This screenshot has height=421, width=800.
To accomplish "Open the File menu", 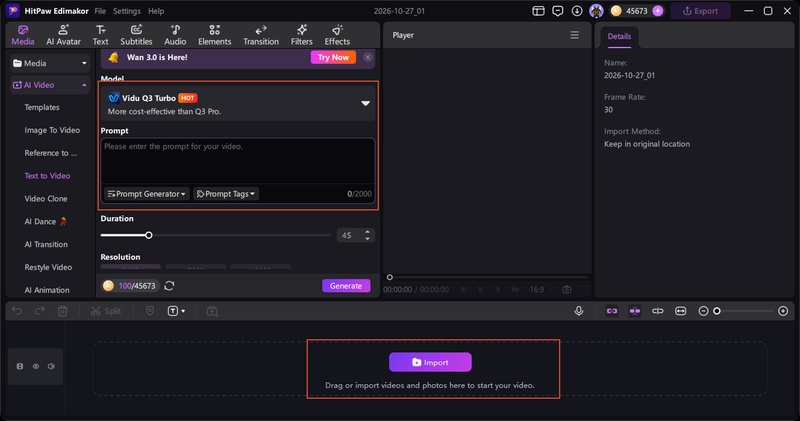I will click(100, 11).
